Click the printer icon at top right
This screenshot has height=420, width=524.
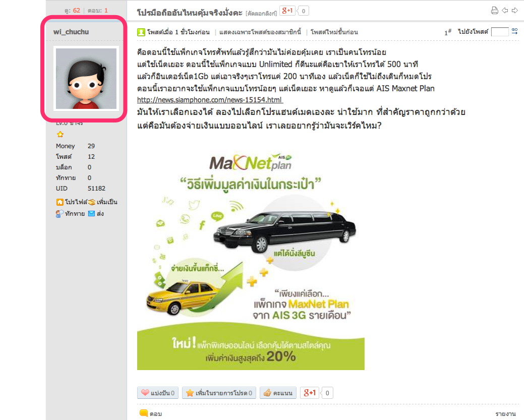click(x=495, y=11)
